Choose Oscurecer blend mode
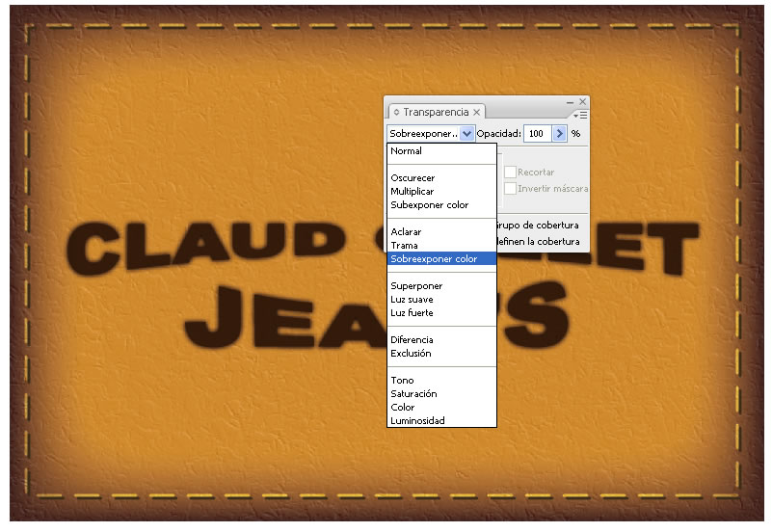Screen dimensions: 772x532 click(x=412, y=178)
